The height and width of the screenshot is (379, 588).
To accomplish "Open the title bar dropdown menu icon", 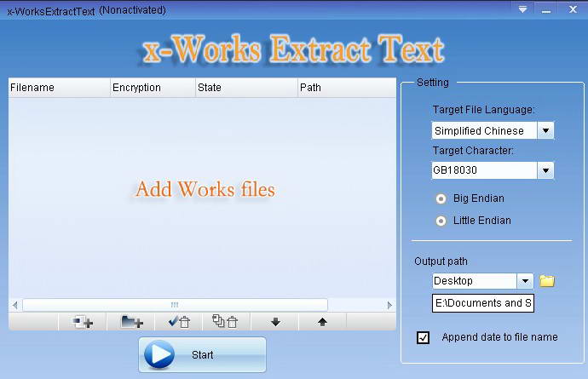I will point(522,9).
